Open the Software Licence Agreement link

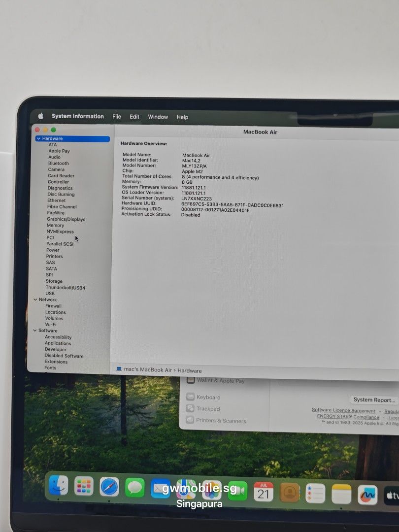[x=343, y=410]
